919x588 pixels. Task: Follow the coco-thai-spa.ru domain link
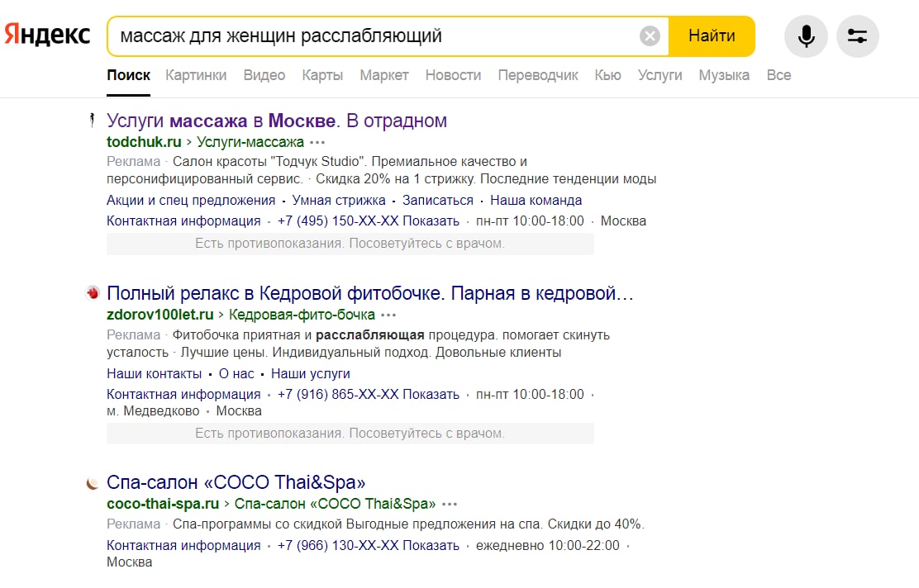(163, 504)
